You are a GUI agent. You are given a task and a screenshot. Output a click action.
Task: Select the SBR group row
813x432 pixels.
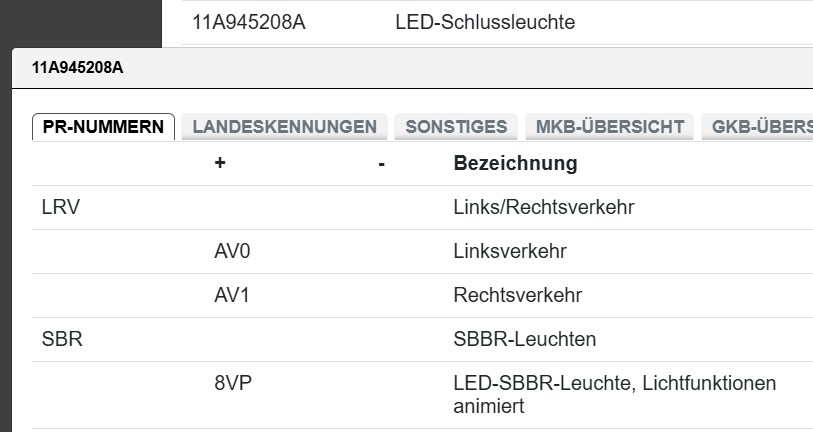(x=62, y=340)
